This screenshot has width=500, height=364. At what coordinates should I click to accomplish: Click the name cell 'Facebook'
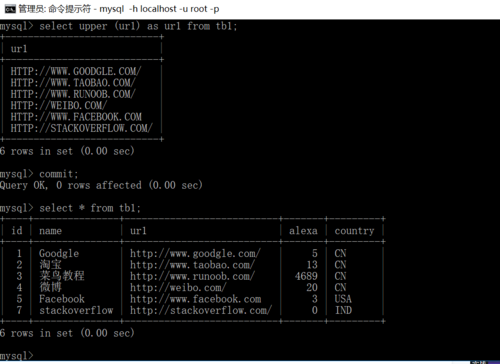62,299
